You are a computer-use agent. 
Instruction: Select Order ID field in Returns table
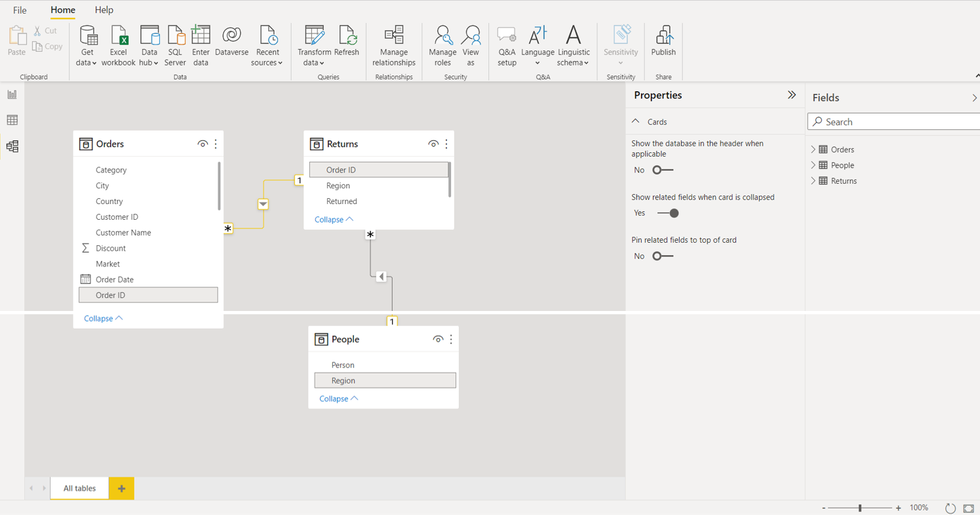379,170
